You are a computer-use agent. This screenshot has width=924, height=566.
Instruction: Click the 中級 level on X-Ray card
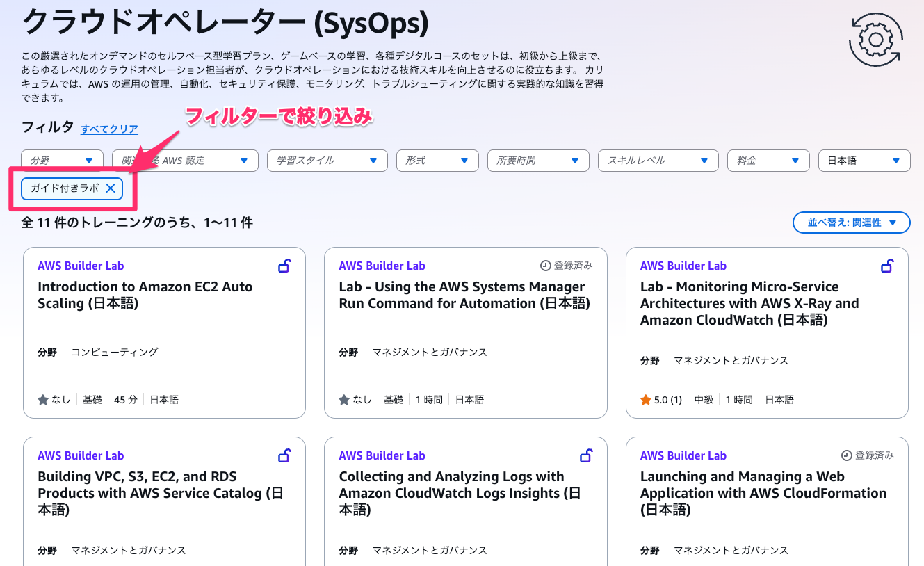[704, 400]
